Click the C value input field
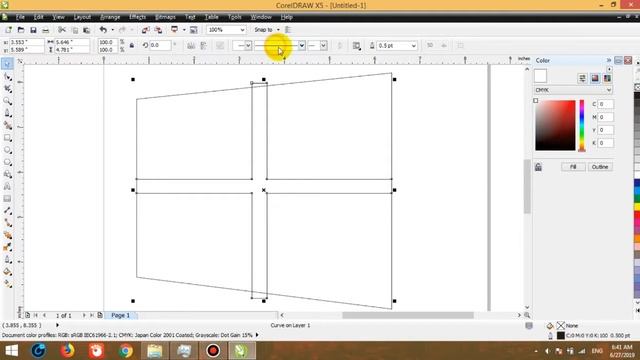 coord(605,104)
